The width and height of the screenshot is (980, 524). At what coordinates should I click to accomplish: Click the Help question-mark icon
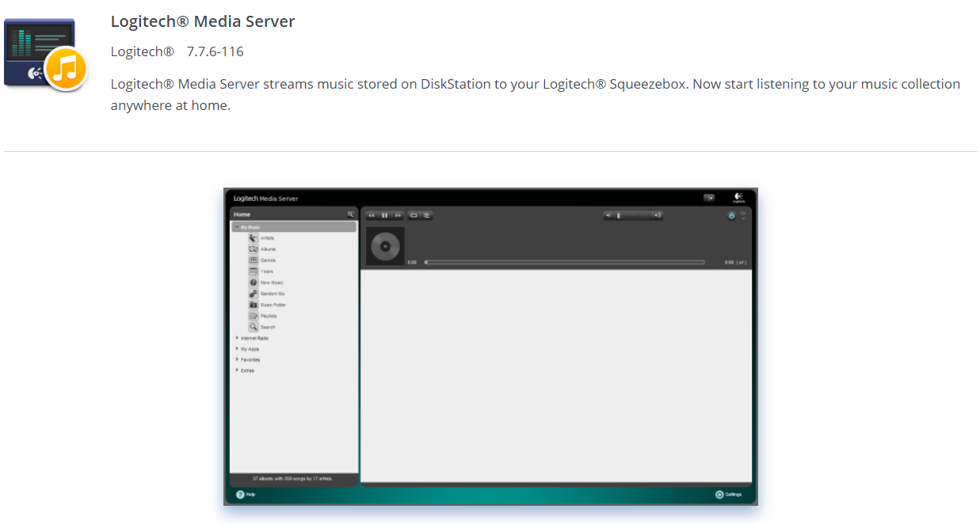(x=240, y=494)
